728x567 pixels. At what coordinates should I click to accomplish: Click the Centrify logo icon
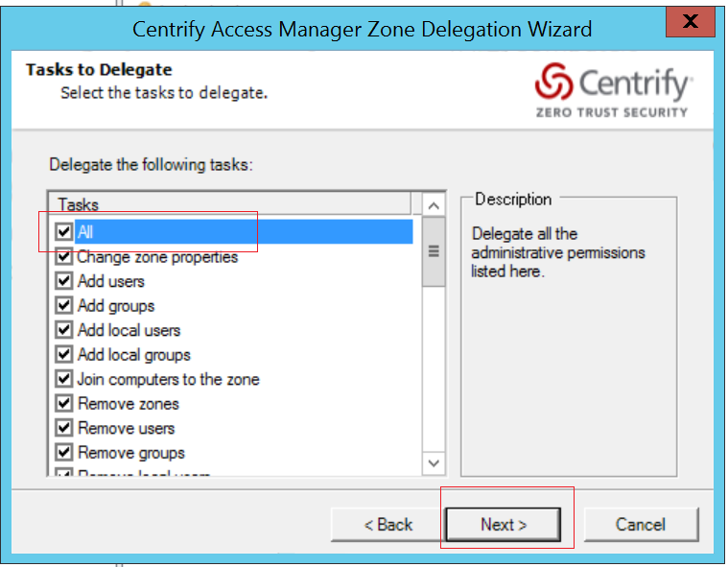pyautogui.click(x=553, y=83)
